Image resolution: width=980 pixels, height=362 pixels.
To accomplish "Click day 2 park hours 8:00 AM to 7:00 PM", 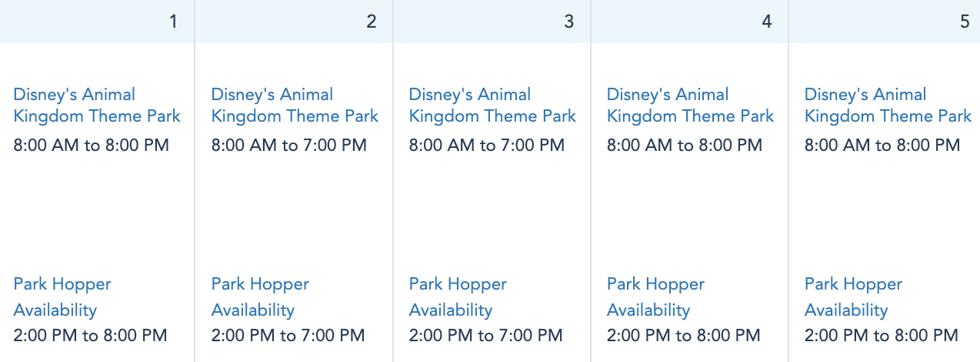I will point(289,146).
